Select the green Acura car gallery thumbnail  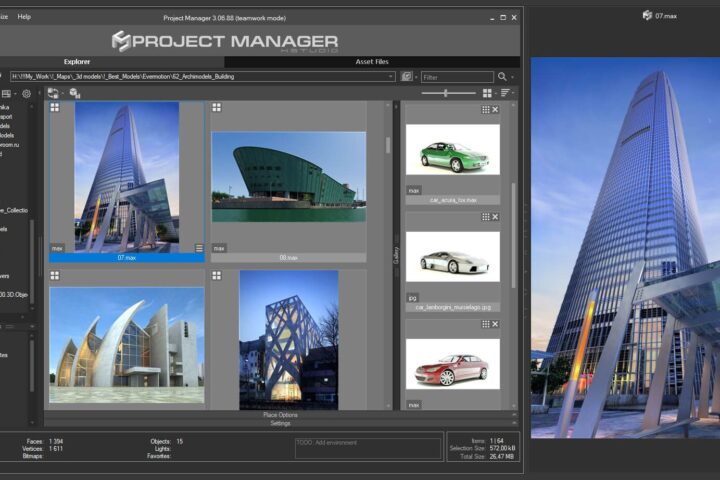[453, 149]
